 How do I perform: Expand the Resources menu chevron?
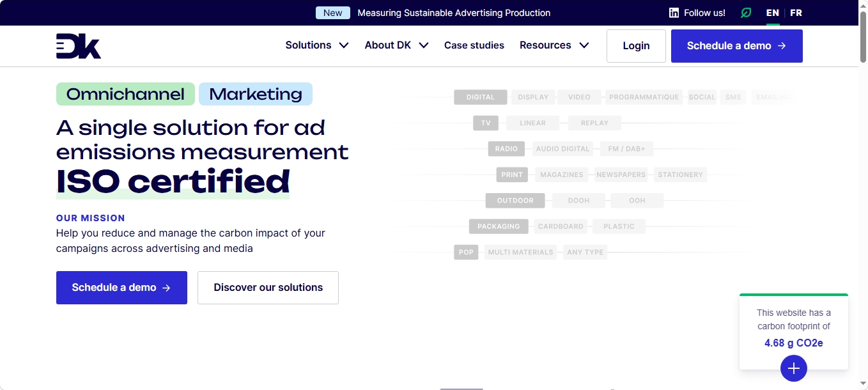[584, 45]
